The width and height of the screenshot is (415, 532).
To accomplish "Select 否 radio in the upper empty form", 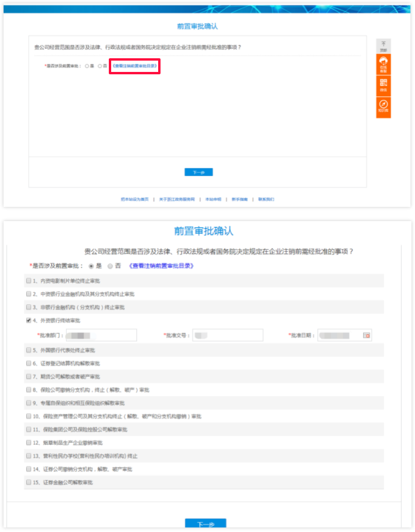I will (x=100, y=66).
